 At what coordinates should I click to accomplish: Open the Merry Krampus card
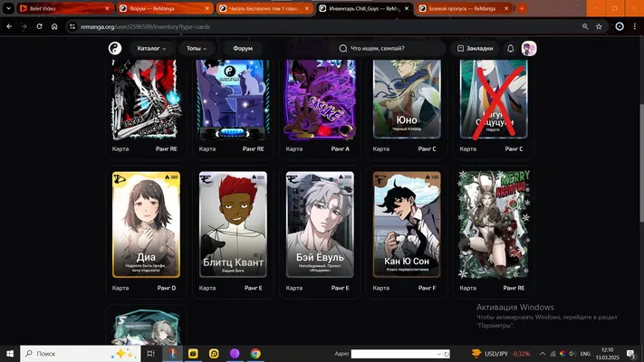pyautogui.click(x=494, y=224)
